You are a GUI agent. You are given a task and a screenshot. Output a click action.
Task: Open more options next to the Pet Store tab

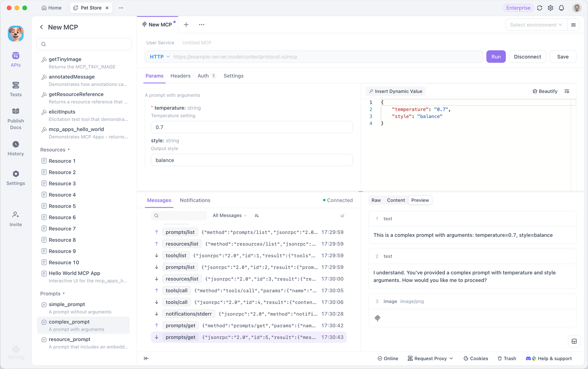click(x=121, y=8)
